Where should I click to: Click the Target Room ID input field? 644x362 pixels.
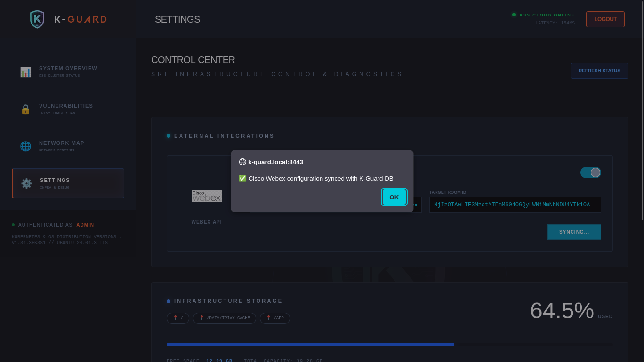point(515,205)
